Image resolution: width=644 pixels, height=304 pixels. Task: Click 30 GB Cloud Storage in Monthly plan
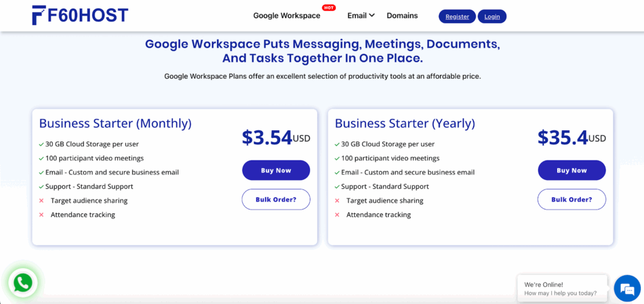(92, 144)
